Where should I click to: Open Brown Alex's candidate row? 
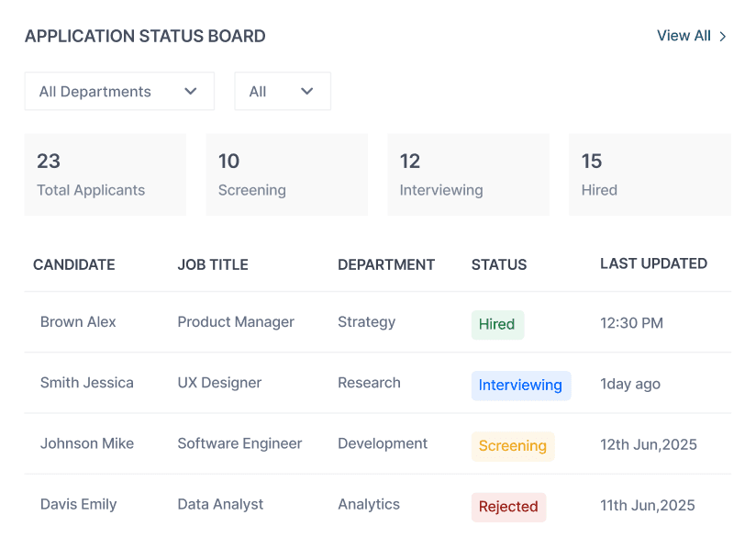click(x=77, y=322)
